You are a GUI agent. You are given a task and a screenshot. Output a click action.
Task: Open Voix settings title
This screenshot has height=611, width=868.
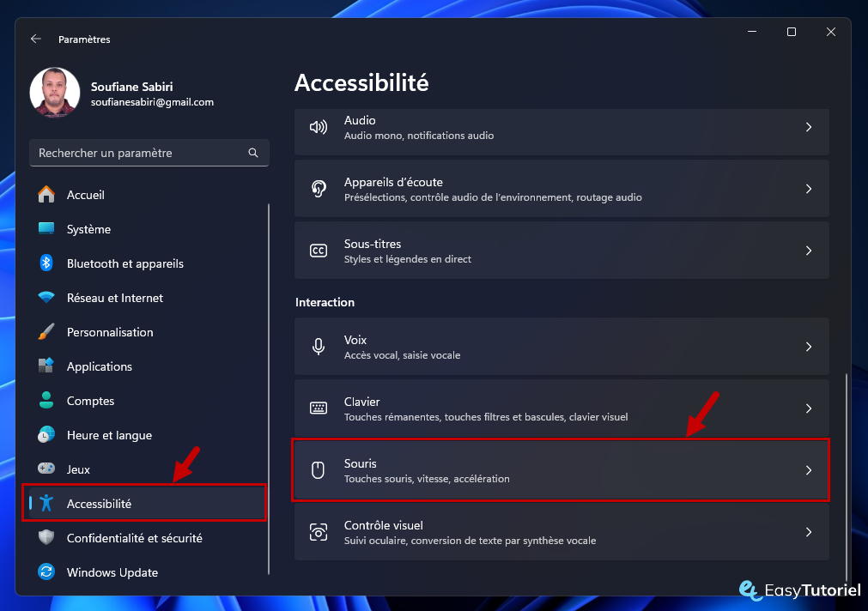355,340
